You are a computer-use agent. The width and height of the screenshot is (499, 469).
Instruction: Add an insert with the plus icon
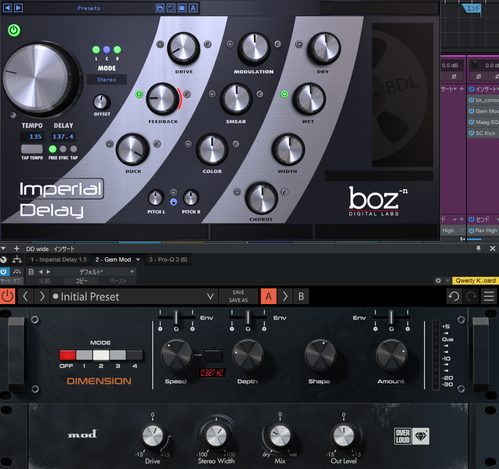[x=16, y=249]
